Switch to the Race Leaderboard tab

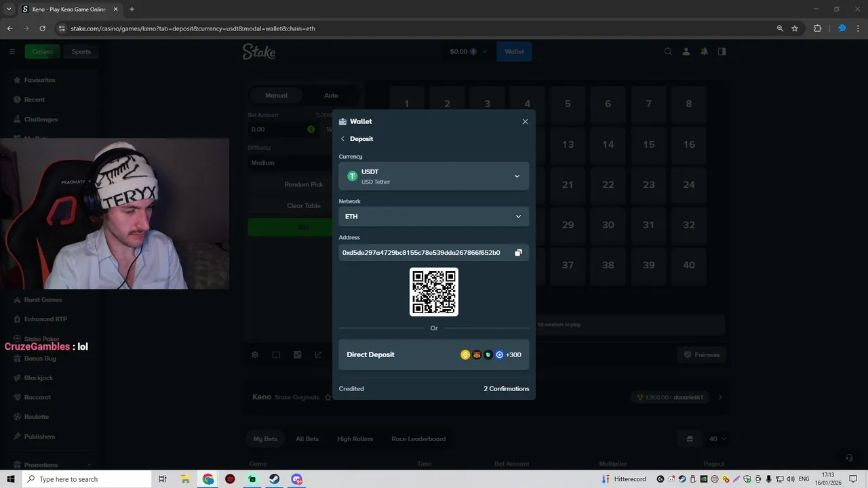coord(418,439)
